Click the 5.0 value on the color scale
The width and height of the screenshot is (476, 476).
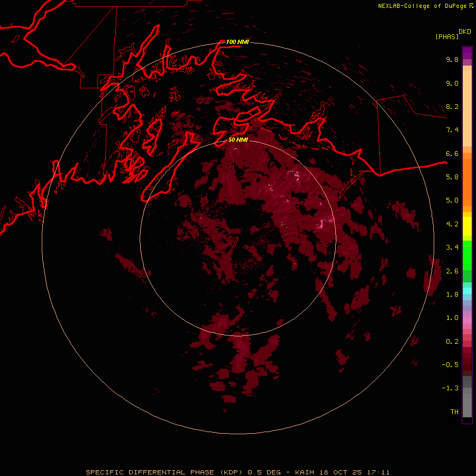click(452, 200)
